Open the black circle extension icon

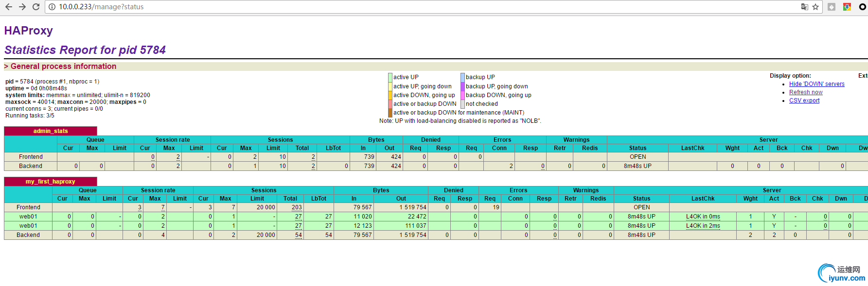pos(863,7)
